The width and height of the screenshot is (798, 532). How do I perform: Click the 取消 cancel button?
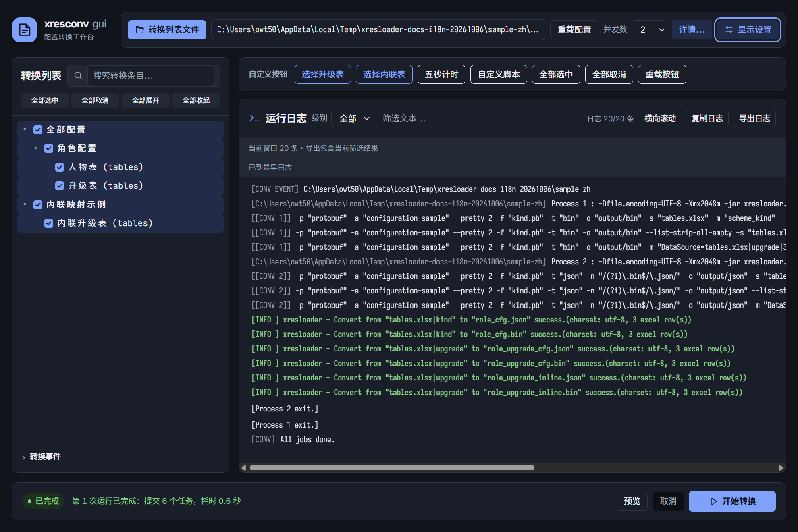click(x=668, y=501)
